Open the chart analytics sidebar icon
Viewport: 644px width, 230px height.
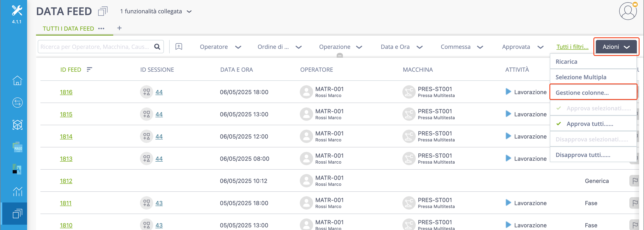(17, 192)
